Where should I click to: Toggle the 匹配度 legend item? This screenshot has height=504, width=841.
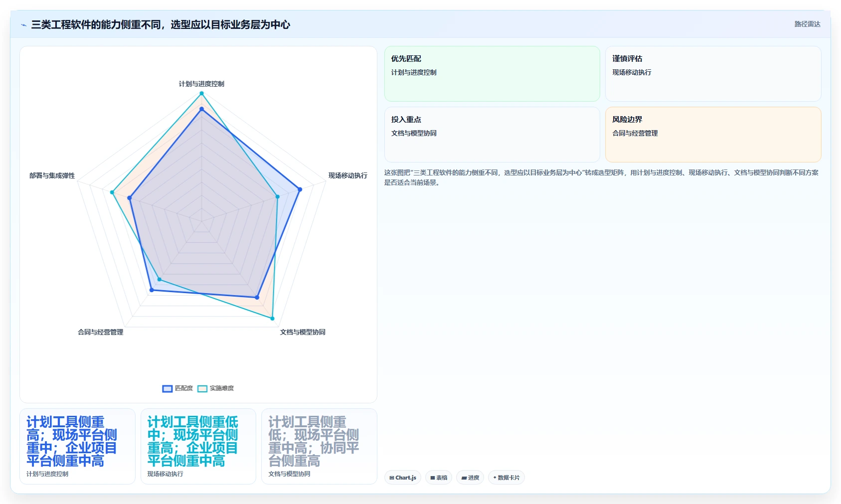click(x=177, y=388)
